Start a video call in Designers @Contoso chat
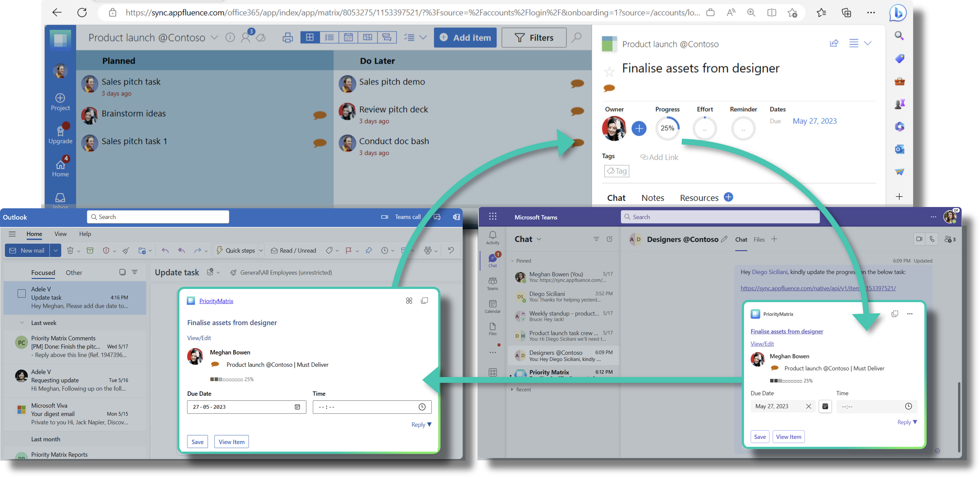This screenshot has width=980, height=477. 920,239
